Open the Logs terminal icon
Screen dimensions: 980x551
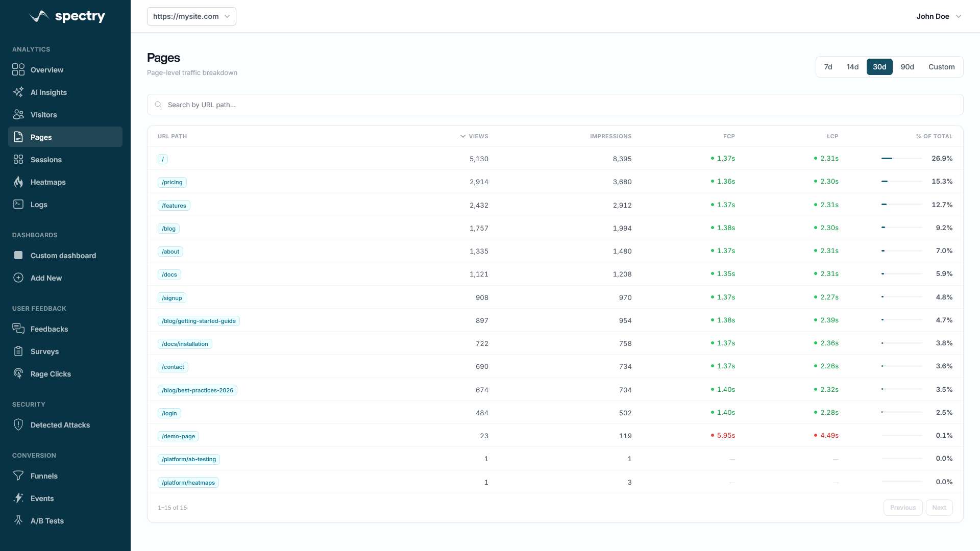point(18,205)
